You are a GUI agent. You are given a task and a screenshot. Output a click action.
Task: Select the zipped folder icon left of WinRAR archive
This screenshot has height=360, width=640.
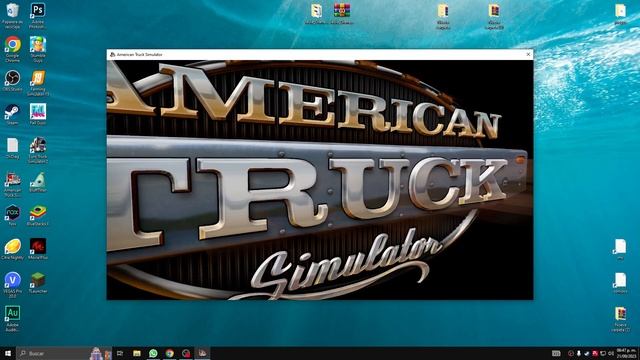pyautogui.click(x=316, y=14)
